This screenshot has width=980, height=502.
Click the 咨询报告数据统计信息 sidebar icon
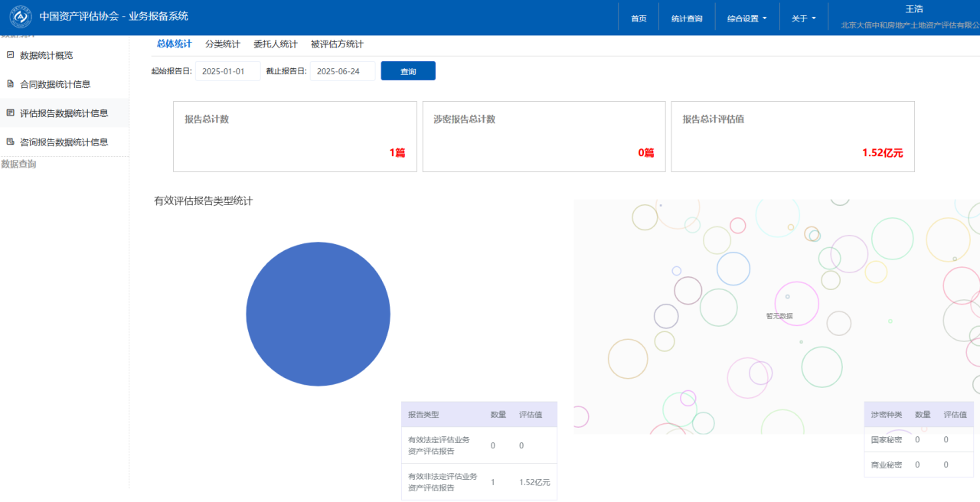10,142
